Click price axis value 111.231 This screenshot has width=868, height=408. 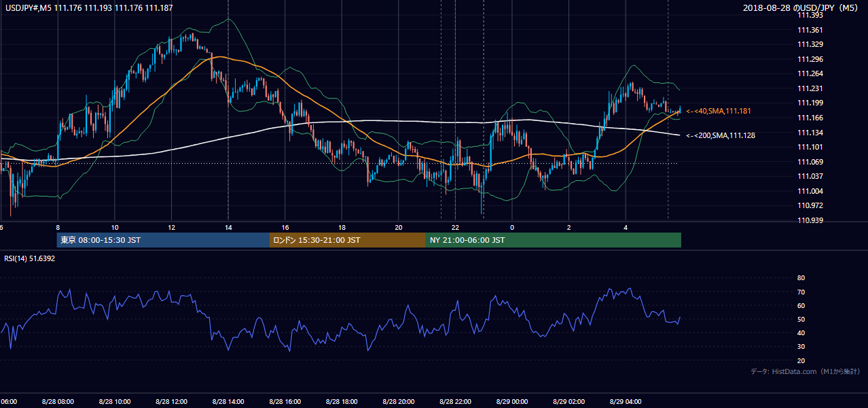(x=810, y=88)
